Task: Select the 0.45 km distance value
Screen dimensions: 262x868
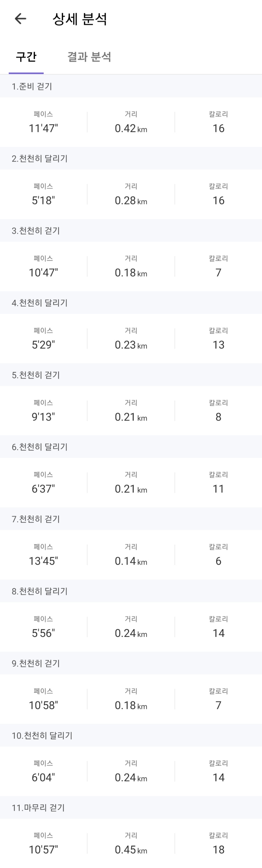Action: pos(131,849)
